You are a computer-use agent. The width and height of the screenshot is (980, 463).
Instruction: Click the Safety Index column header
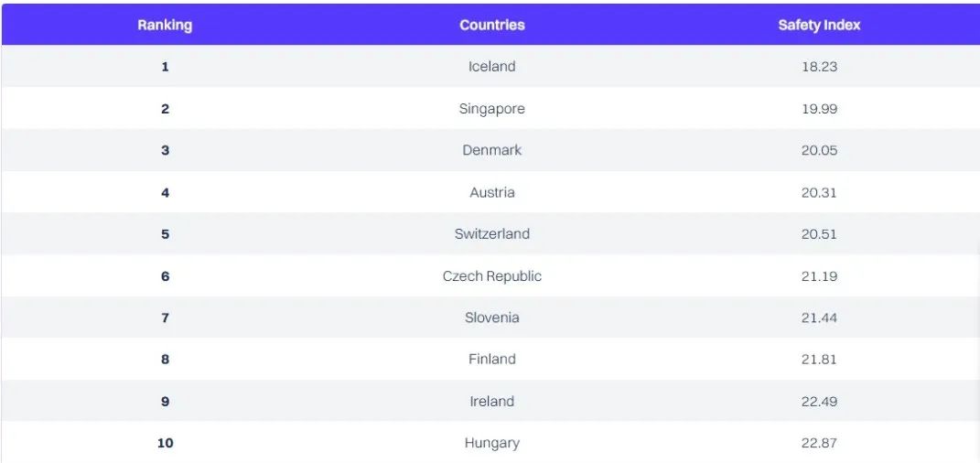(x=819, y=25)
